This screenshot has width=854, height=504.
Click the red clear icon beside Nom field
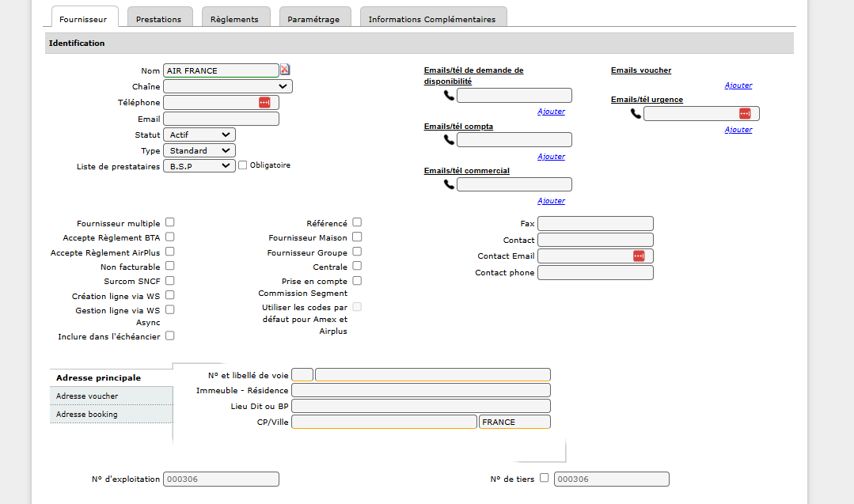pos(285,70)
